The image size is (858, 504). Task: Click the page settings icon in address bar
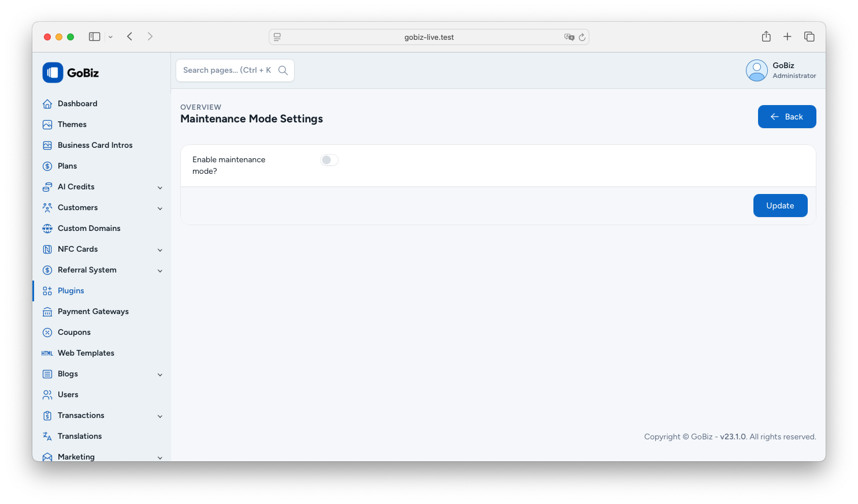[277, 37]
